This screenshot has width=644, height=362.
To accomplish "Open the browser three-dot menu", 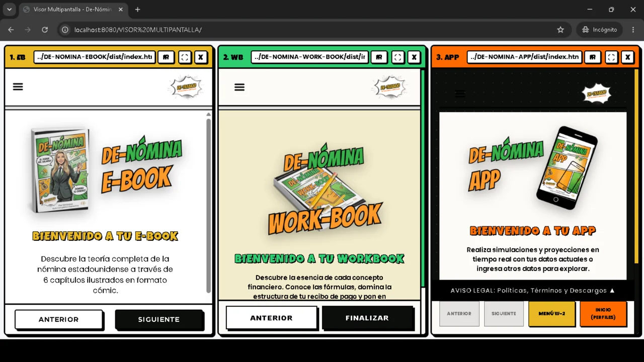I will 633,30.
